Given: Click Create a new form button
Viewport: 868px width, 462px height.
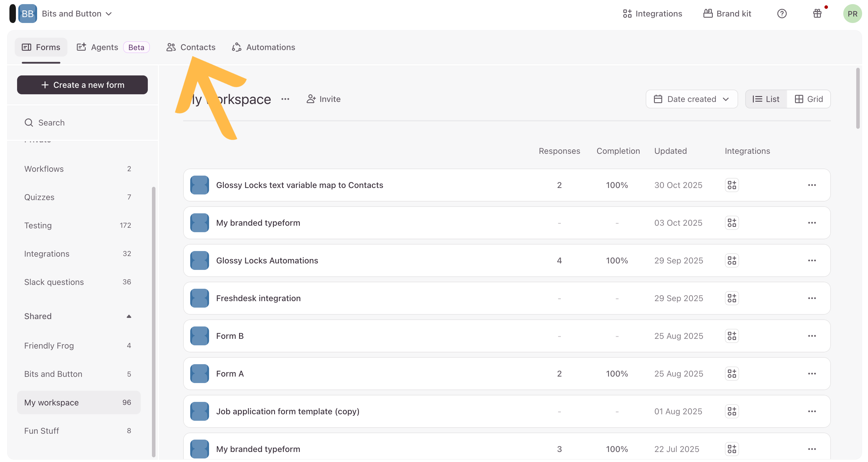Looking at the screenshot, I should [82, 85].
